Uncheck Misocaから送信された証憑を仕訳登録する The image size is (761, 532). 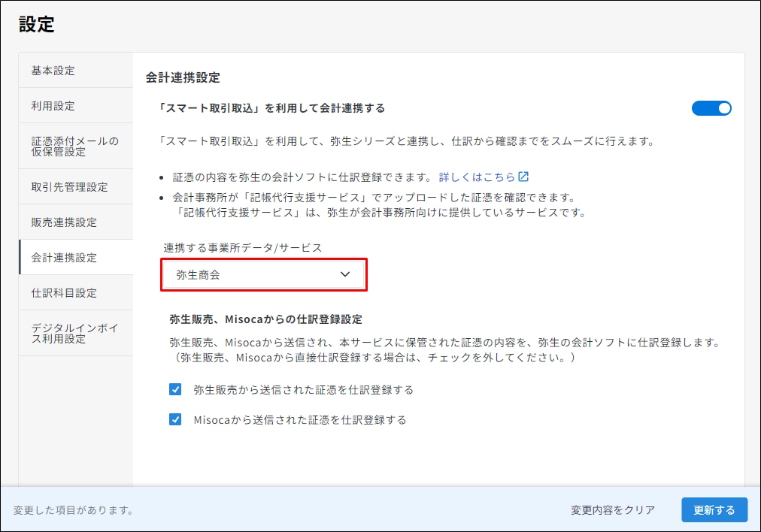coord(175,419)
